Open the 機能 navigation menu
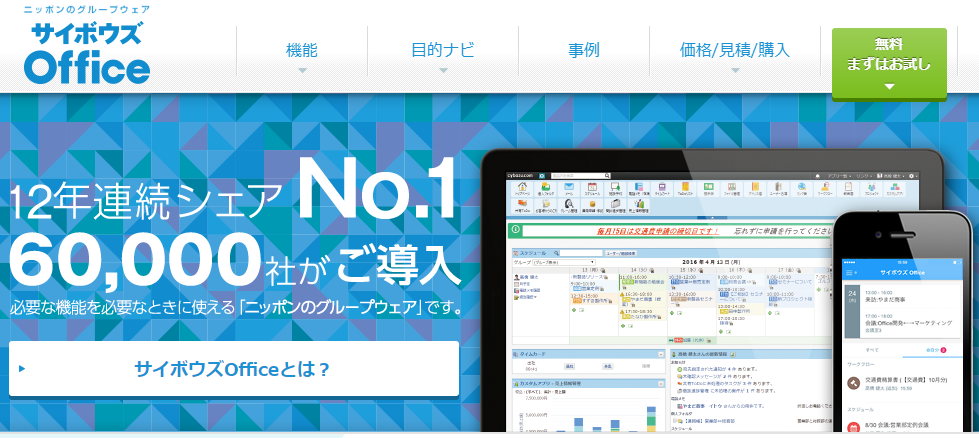This screenshot has height=438, width=979. tap(302, 51)
